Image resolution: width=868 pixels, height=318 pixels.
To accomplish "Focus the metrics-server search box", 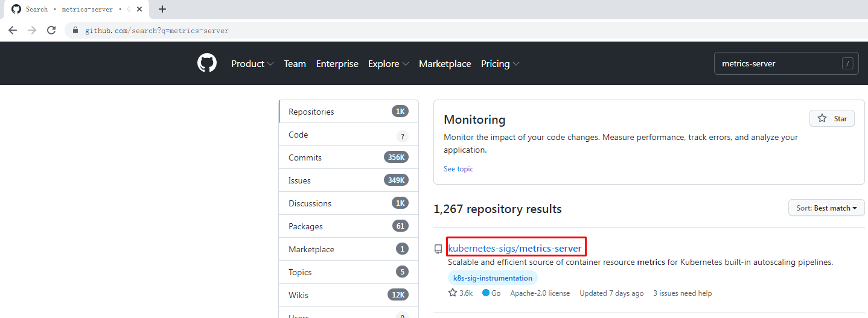I will pyautogui.click(x=786, y=63).
